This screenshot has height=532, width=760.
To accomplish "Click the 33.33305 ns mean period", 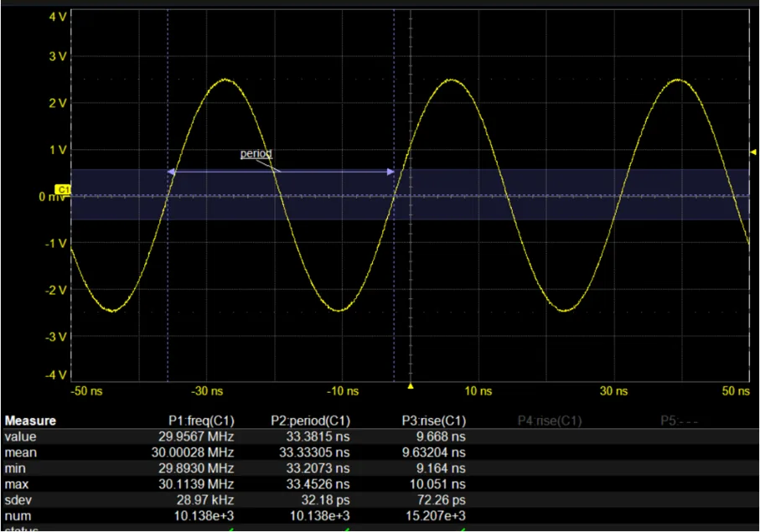I will [314, 452].
